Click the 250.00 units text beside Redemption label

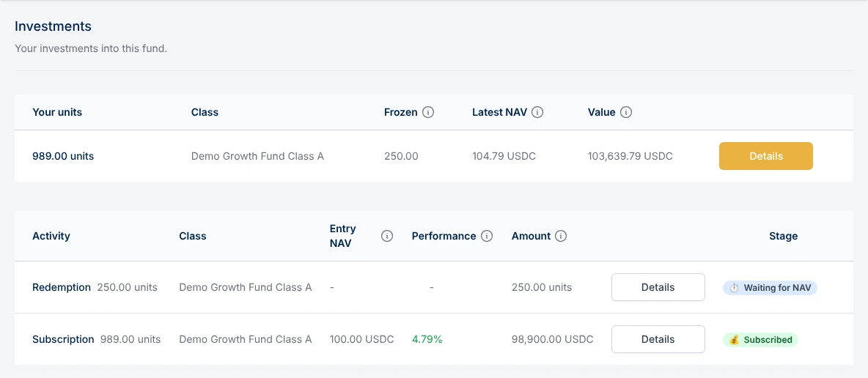coord(128,287)
